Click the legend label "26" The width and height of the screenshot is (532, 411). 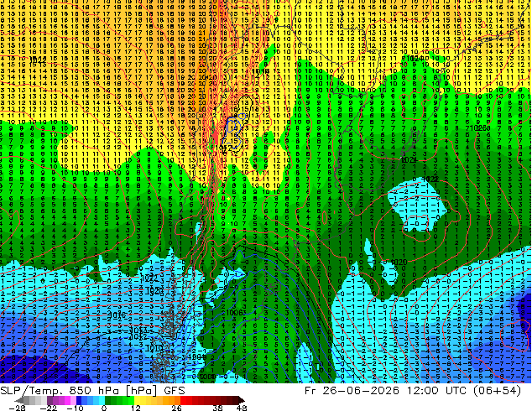pyautogui.click(x=176, y=408)
